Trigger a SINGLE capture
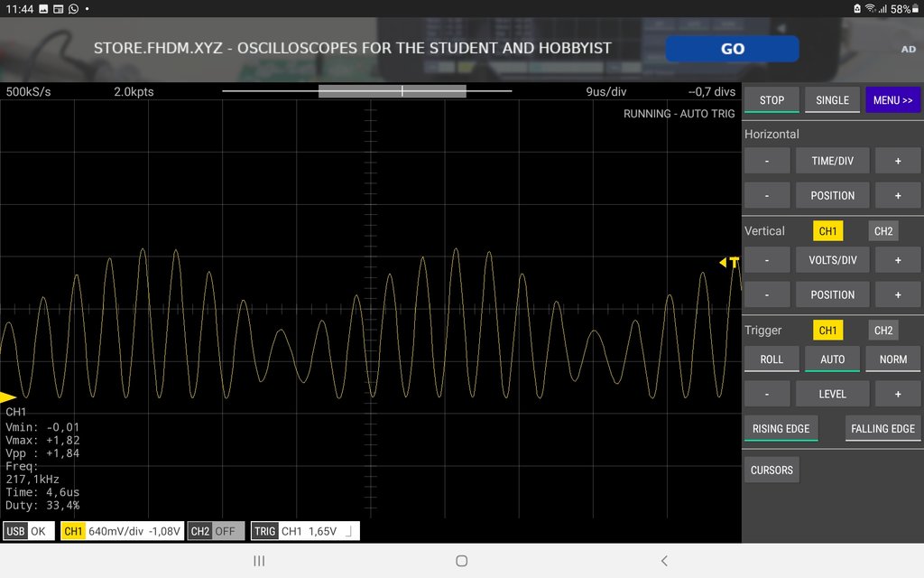Image resolution: width=924 pixels, height=578 pixels. (x=832, y=99)
